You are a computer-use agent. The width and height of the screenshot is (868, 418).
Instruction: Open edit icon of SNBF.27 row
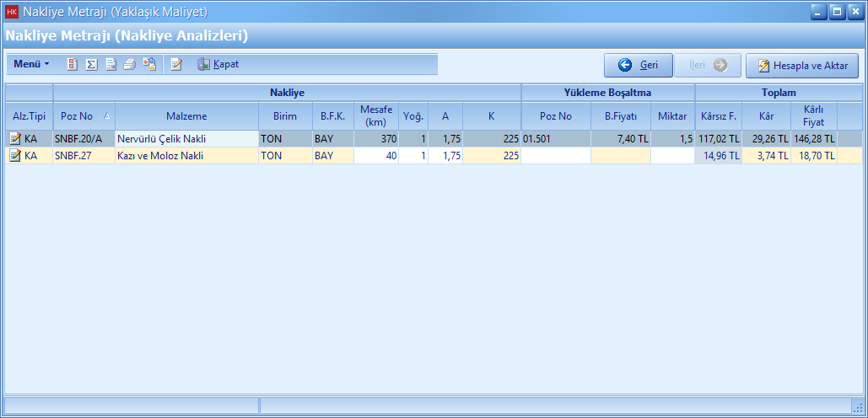pyautogui.click(x=15, y=155)
